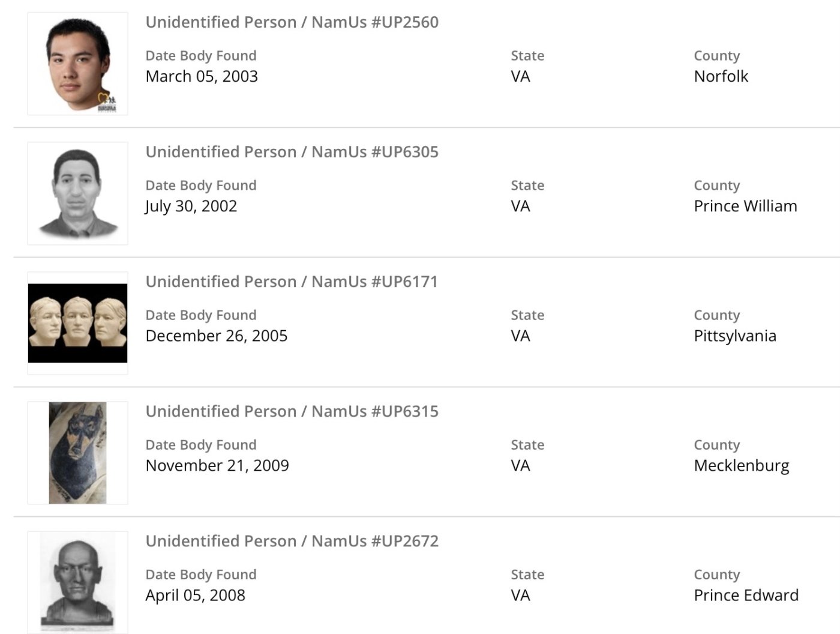Click the date November 21, 2009
Screen dimensions: 840x634
pos(217,465)
